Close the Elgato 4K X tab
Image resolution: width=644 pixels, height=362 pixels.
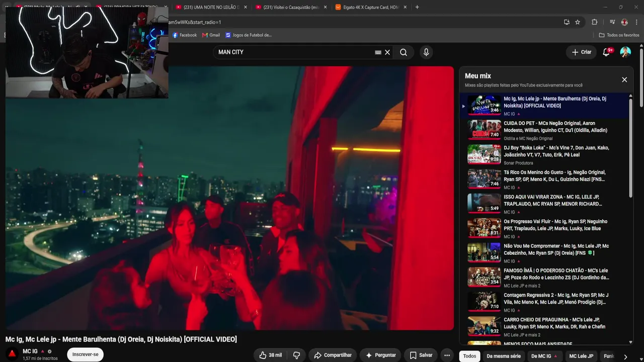405,8
